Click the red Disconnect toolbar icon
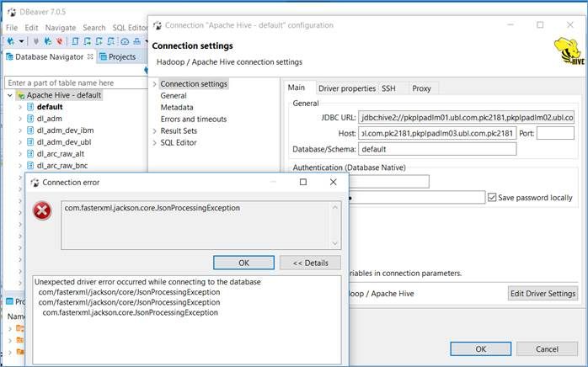This screenshot has height=367, width=588. click(59, 41)
